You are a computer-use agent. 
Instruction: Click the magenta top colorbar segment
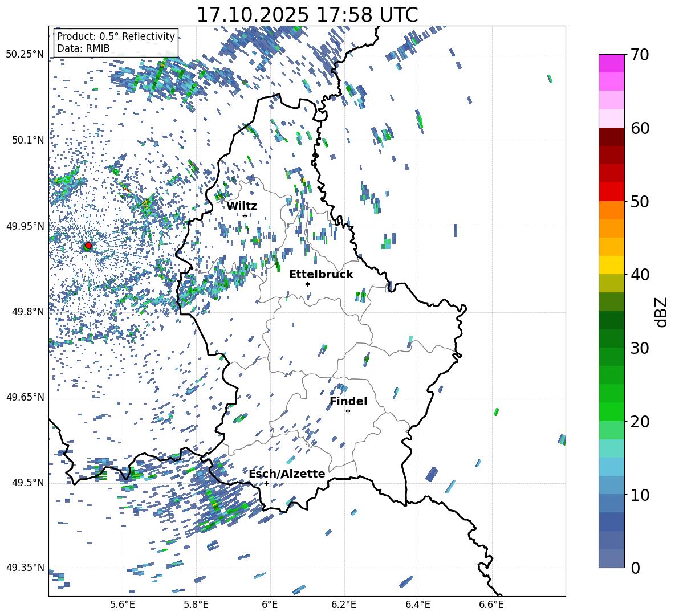611,63
